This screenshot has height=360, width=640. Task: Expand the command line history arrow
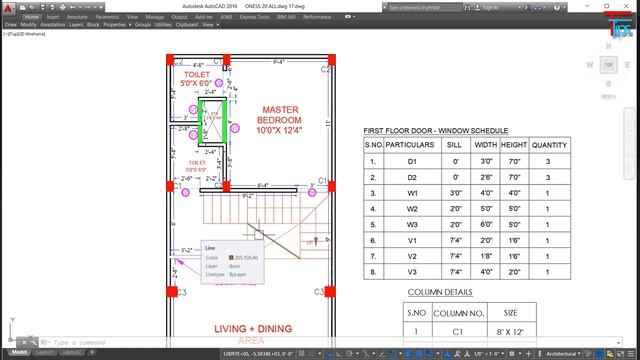pyautogui.click(x=619, y=342)
